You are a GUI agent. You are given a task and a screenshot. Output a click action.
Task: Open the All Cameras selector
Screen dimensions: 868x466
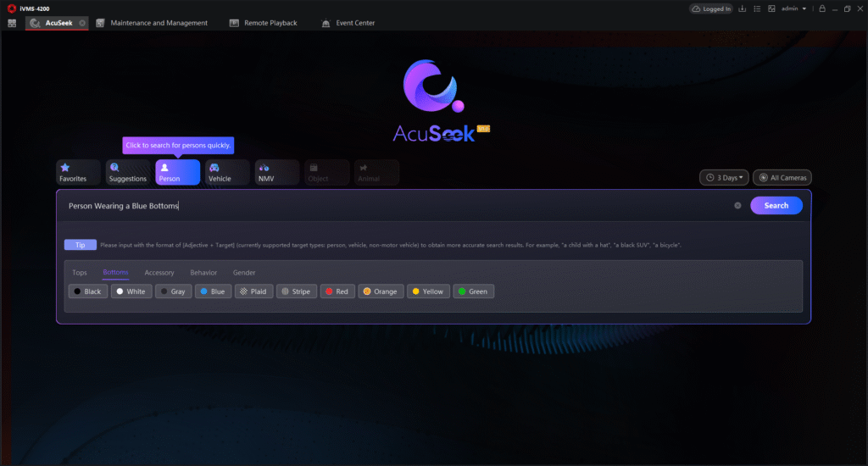tap(782, 178)
